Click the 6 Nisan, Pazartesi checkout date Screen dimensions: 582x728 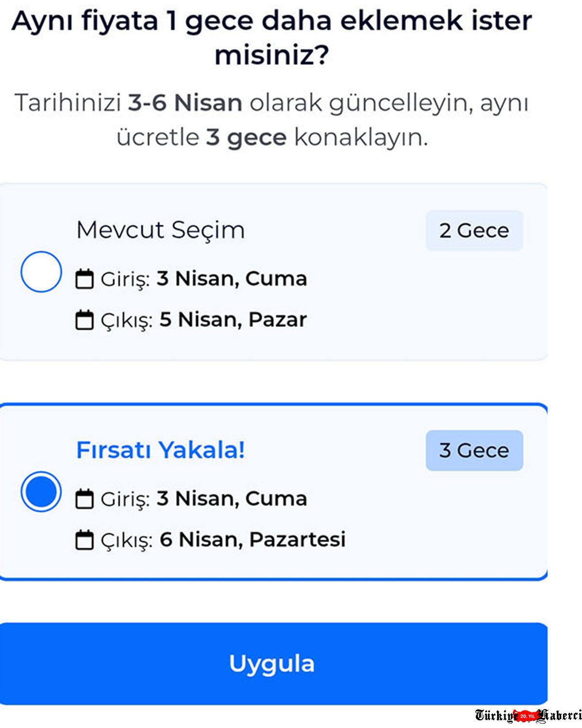coord(252,539)
